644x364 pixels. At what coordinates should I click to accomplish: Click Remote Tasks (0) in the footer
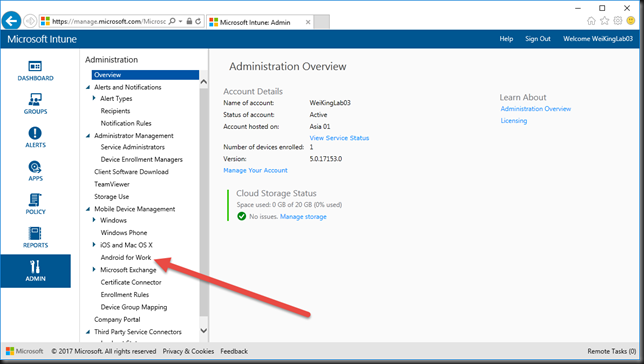[612, 351]
